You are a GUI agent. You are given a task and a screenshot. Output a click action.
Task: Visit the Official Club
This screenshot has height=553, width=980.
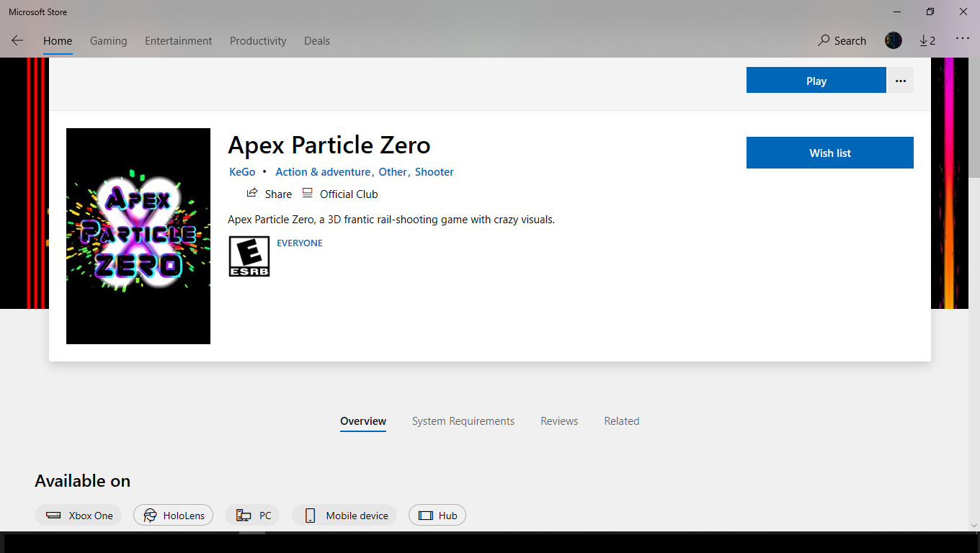[x=340, y=194]
